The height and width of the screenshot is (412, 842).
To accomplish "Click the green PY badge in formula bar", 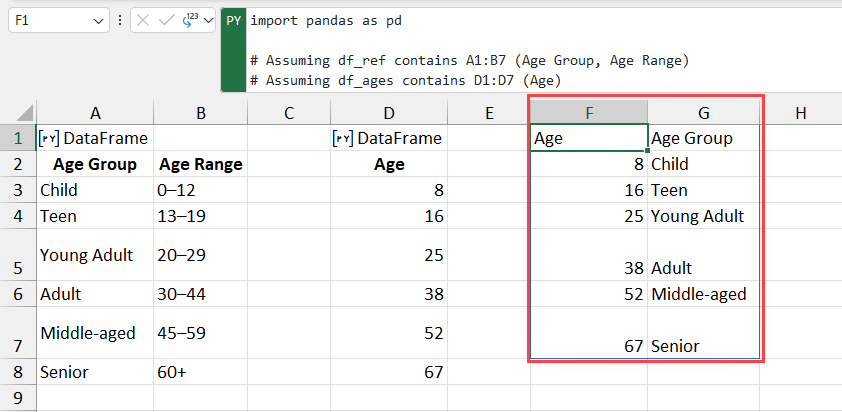I will pyautogui.click(x=234, y=21).
